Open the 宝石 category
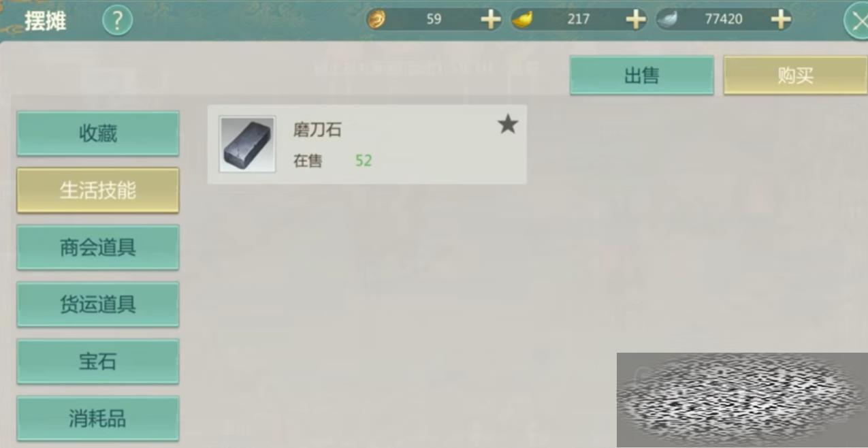868x448 pixels. 98,361
